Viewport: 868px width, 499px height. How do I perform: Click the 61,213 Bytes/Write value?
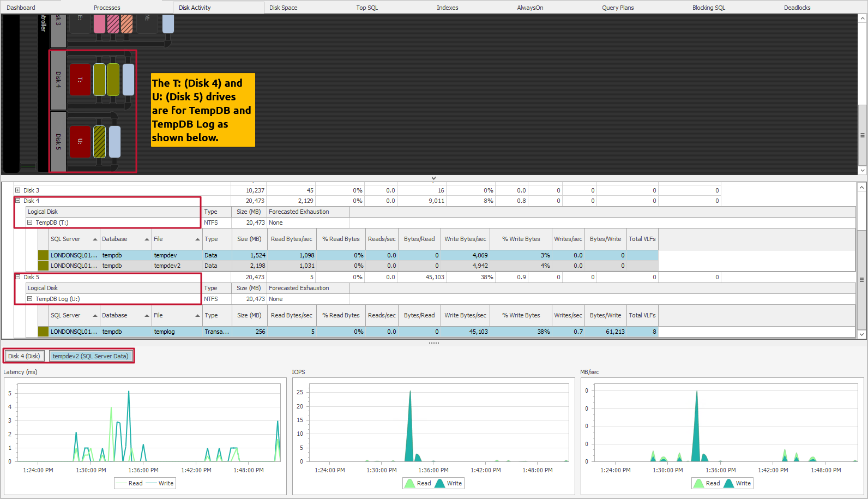coord(615,332)
